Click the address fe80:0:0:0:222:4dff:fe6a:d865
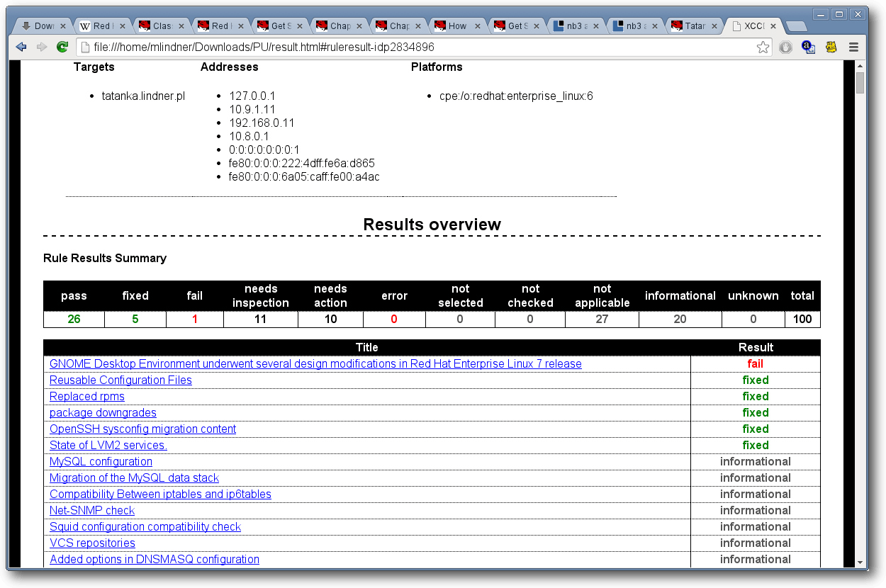This screenshot has height=588, width=886. pos(302,164)
